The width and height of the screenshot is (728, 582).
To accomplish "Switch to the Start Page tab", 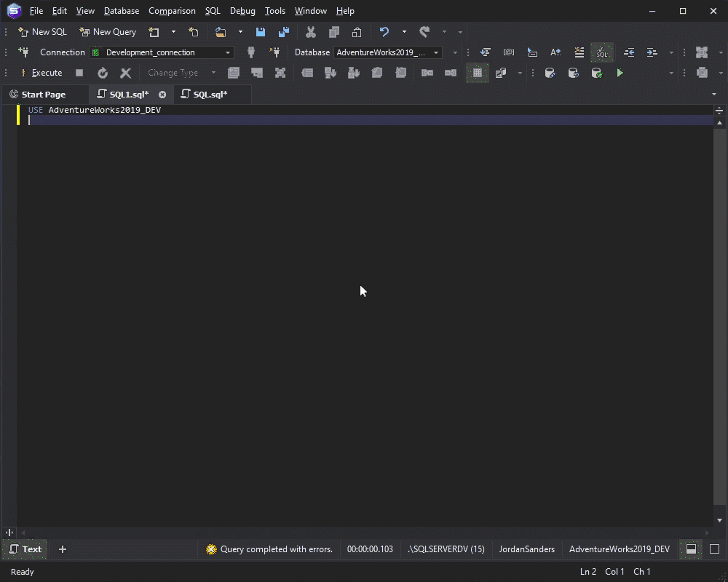I will [44, 95].
